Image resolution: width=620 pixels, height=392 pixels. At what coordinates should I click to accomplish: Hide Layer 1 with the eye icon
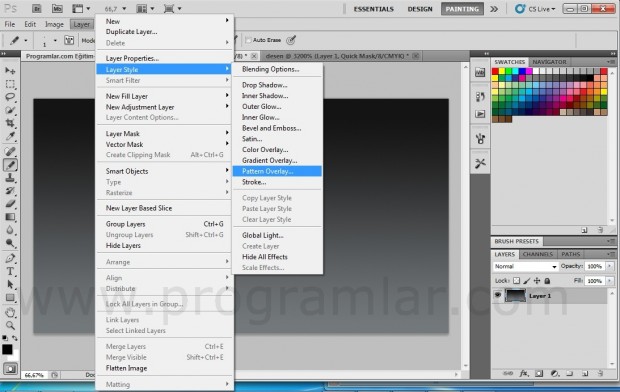(x=498, y=295)
